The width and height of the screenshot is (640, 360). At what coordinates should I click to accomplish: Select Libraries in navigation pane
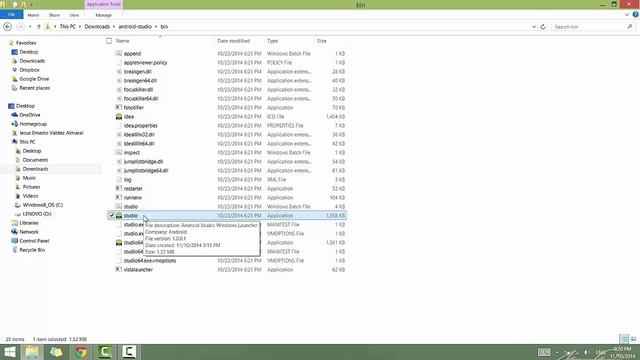coord(29,223)
